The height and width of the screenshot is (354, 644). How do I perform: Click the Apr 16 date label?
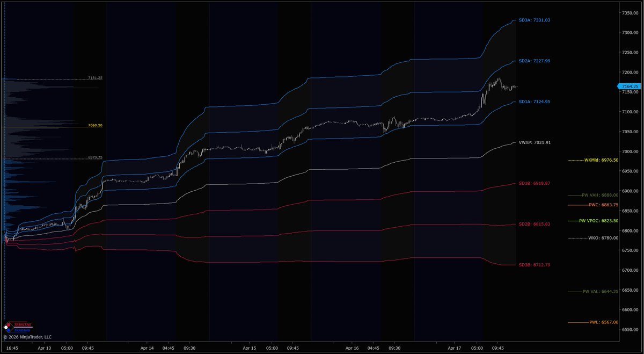352,348
